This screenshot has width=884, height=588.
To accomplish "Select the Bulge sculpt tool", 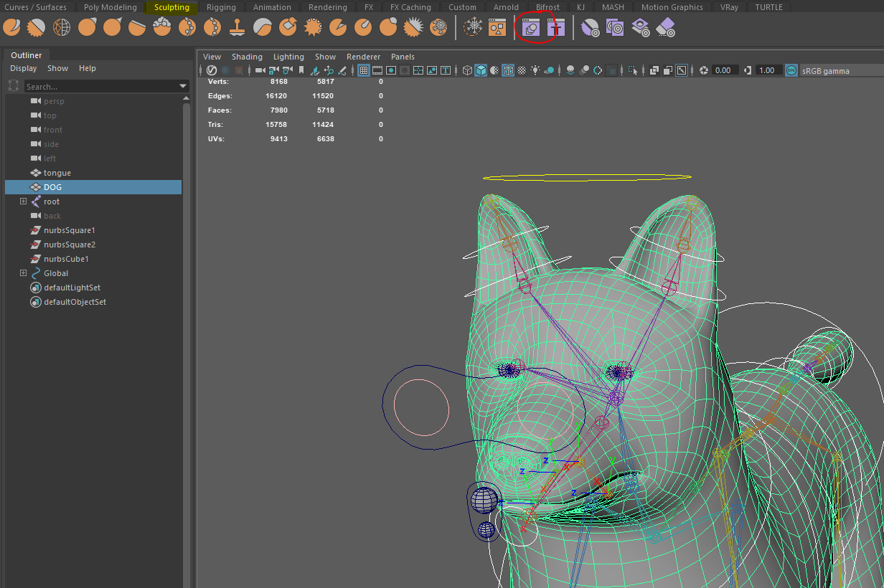I will [x=388, y=28].
